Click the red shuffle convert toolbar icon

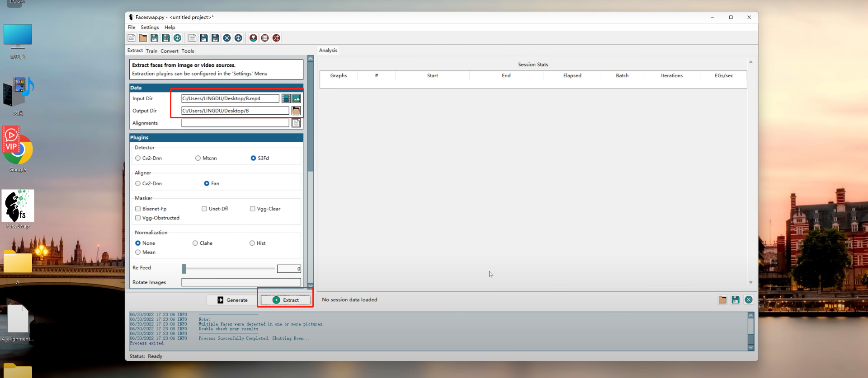click(276, 38)
